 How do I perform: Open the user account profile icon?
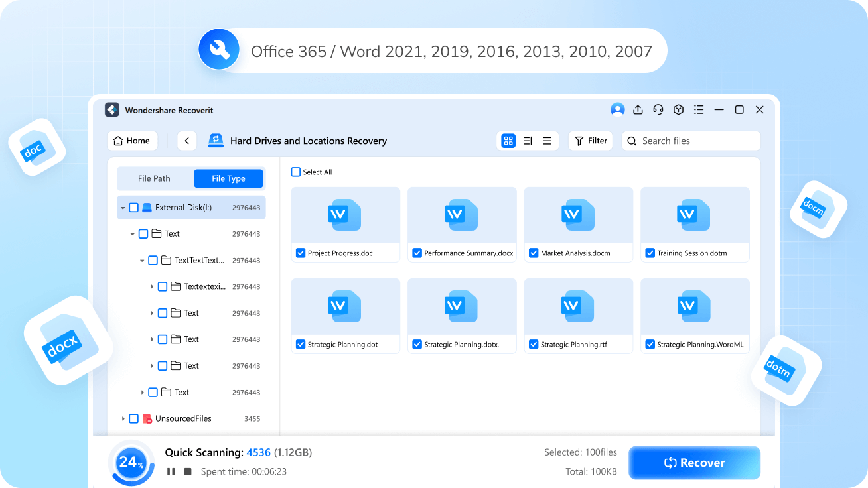(x=618, y=110)
